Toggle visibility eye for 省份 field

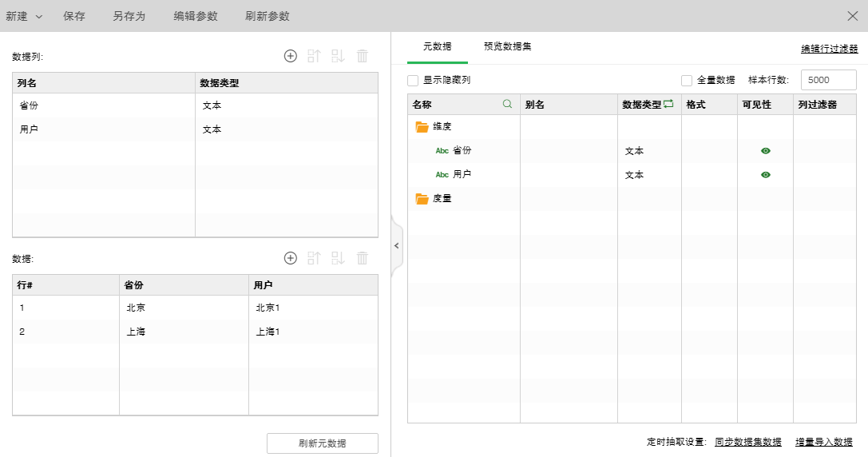pyautogui.click(x=766, y=151)
